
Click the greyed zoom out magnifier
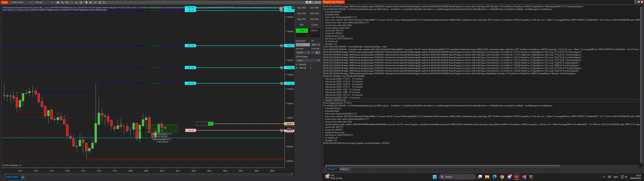pos(72,2)
